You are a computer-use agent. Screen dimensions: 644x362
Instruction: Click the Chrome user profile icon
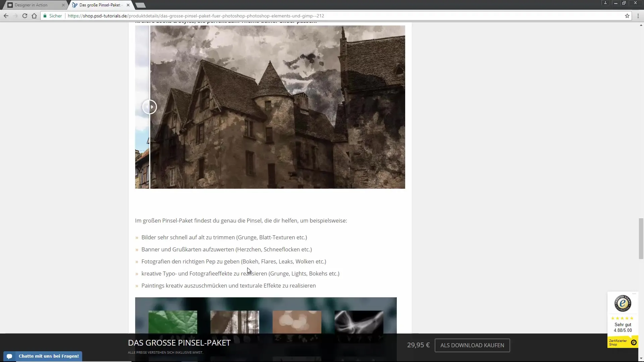click(x=605, y=3)
